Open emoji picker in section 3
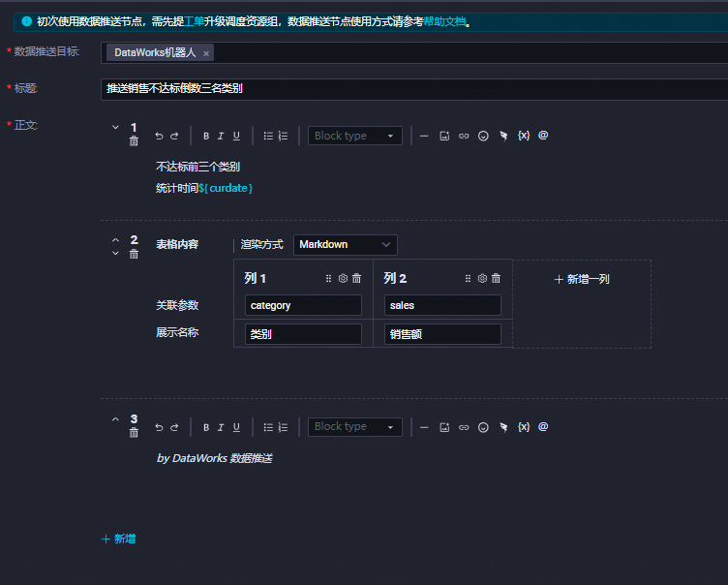This screenshot has height=585, width=728. point(483,427)
